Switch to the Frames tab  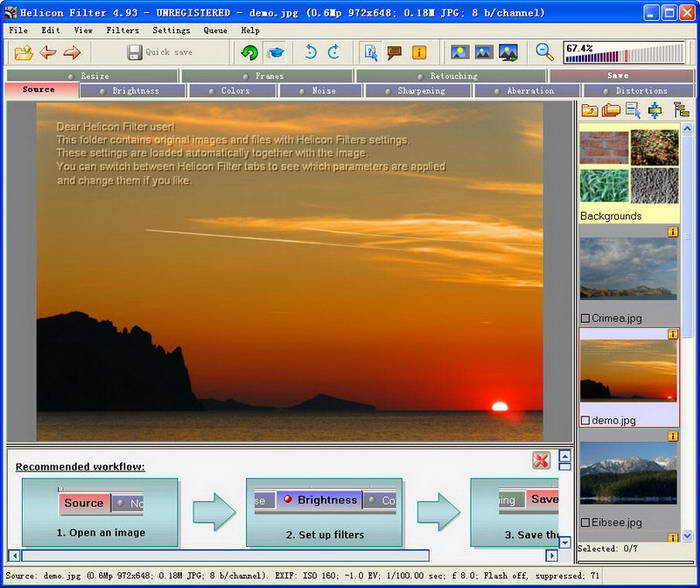[267, 76]
